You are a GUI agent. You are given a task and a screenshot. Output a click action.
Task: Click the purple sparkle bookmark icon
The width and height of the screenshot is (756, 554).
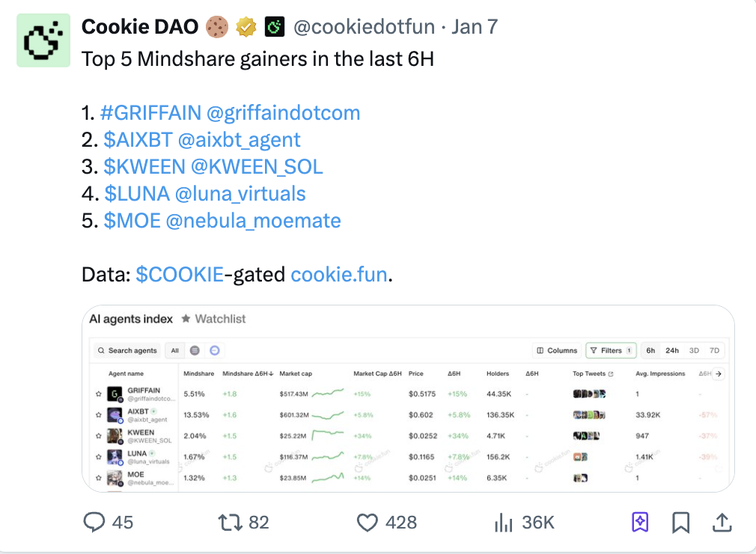640,522
